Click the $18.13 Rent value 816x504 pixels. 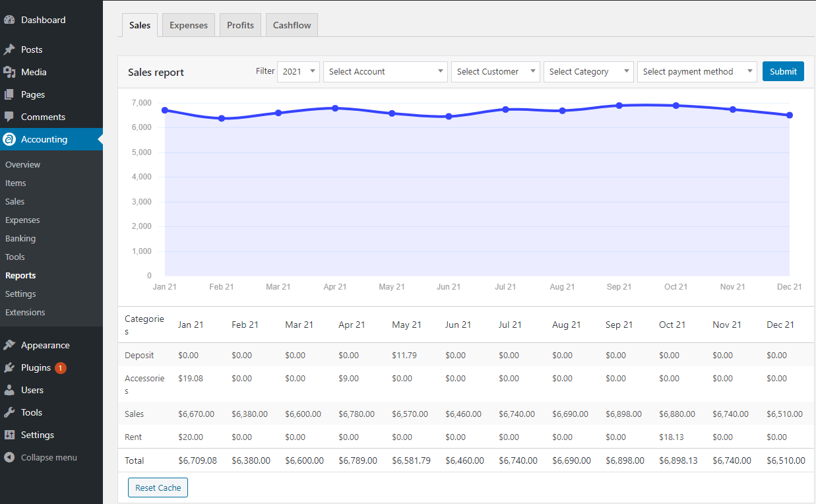pyautogui.click(x=672, y=437)
